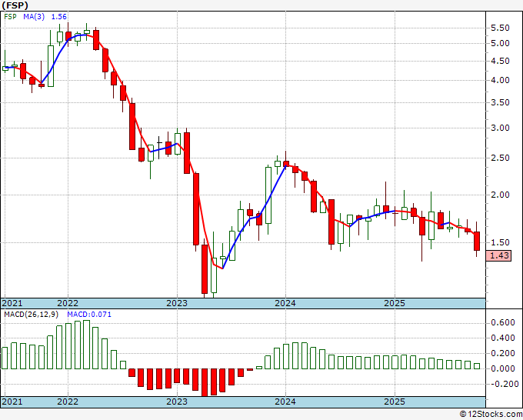Click the 1.50 price axis label

(x=500, y=242)
